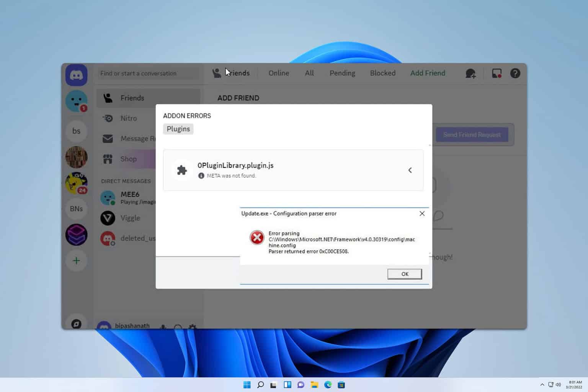Open the Pikachu server with 24 badge
Image resolution: width=588 pixels, height=392 pixels.
tap(76, 183)
